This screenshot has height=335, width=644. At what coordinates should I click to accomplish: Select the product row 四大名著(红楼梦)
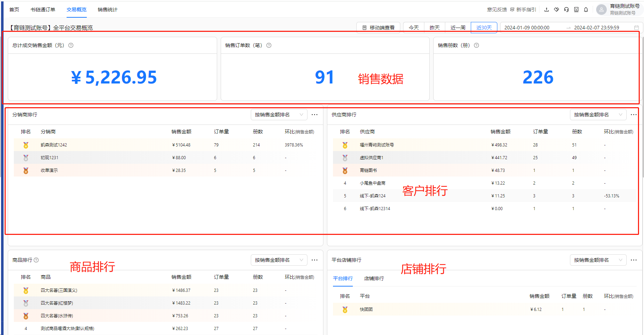point(165,303)
